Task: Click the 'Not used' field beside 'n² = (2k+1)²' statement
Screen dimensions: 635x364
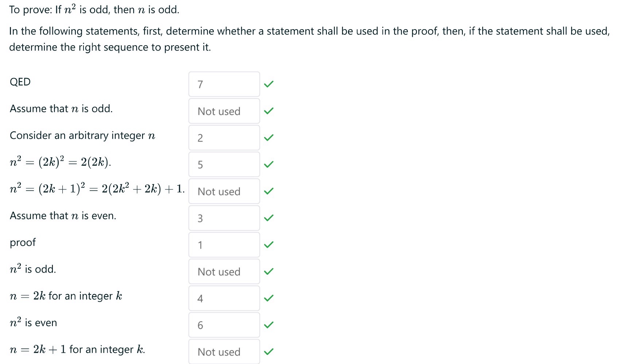Action: 224,191
